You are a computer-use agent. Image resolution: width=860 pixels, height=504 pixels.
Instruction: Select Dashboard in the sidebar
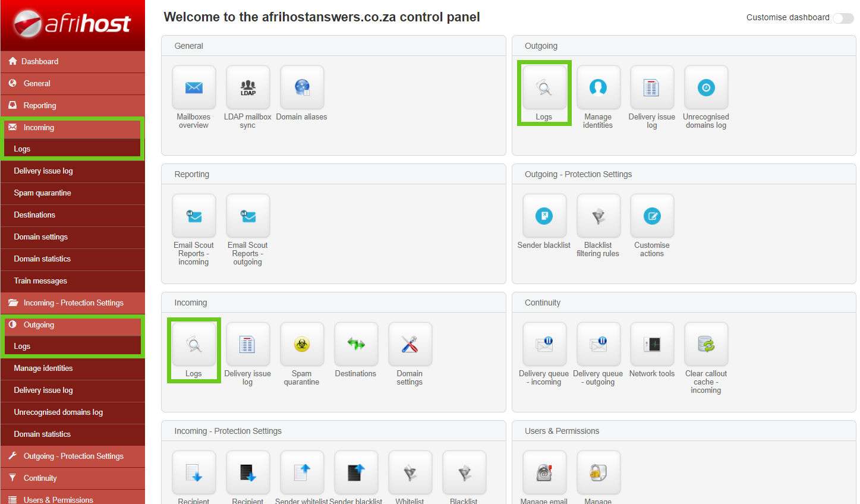pyautogui.click(x=40, y=62)
